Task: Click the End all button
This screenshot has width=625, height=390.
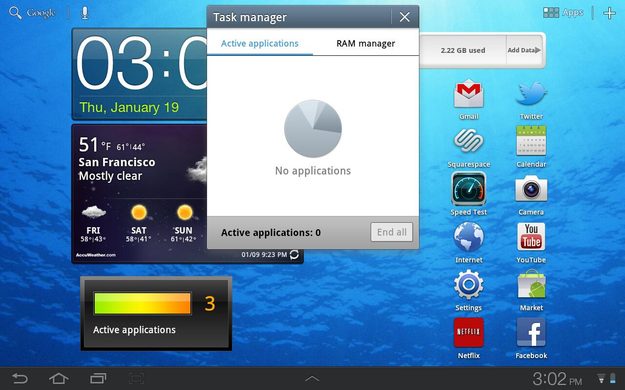Action: point(391,232)
